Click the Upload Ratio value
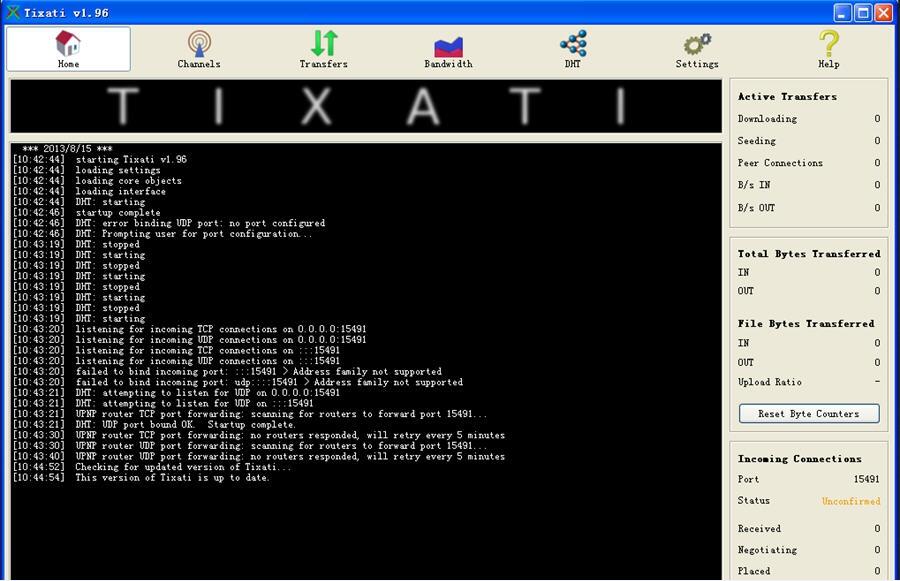This screenshot has height=581, width=900. point(877,381)
